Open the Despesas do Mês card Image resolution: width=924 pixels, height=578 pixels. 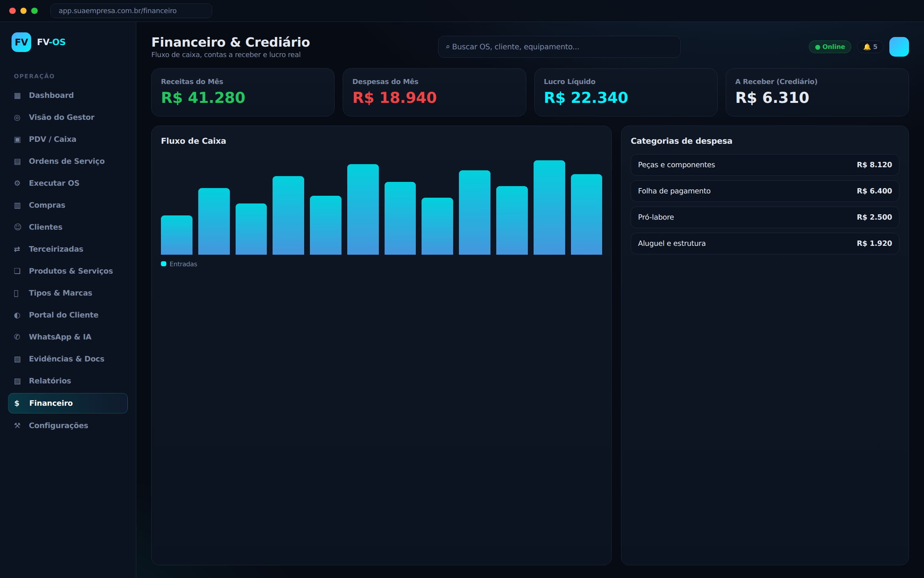tap(434, 92)
